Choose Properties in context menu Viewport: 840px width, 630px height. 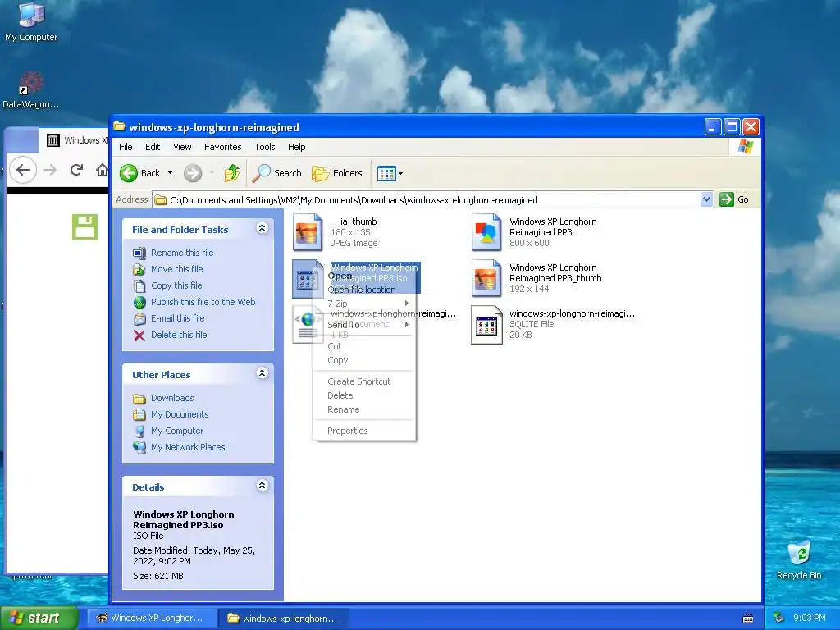[364, 431]
